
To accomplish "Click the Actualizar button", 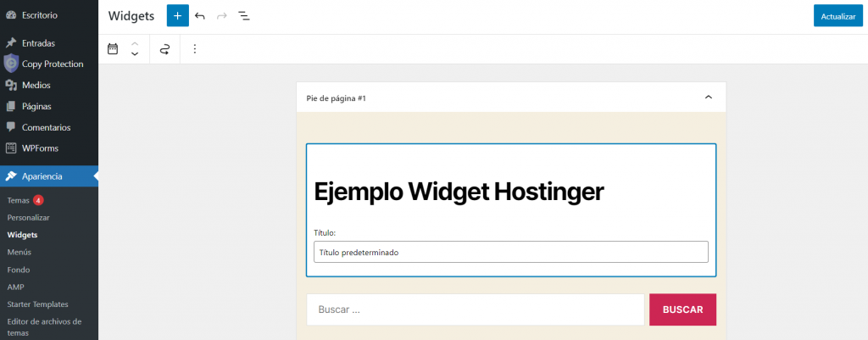I will [x=838, y=16].
